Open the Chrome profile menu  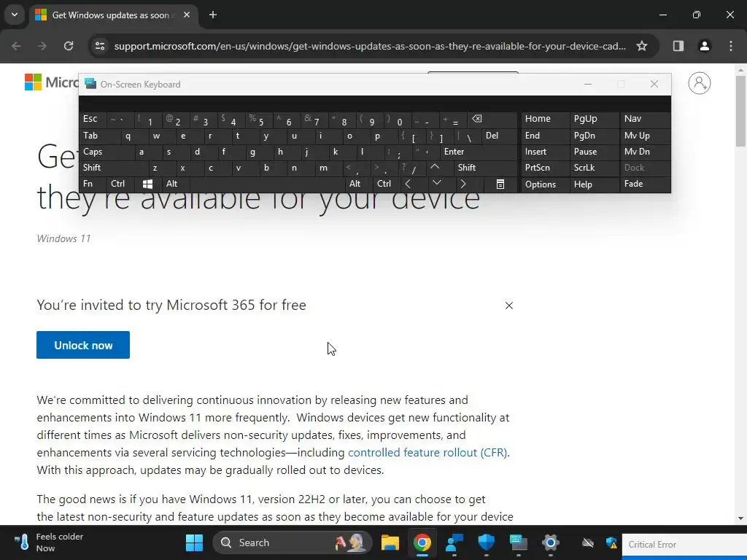pyautogui.click(x=704, y=46)
